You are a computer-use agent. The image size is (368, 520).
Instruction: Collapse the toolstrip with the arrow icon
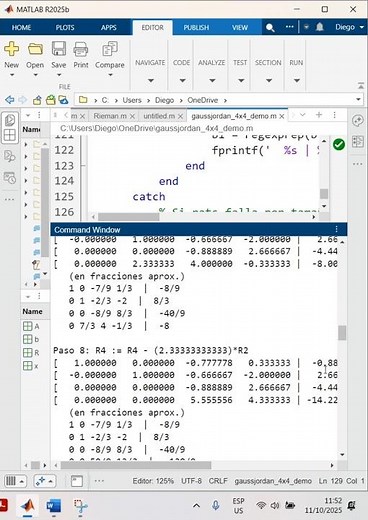[361, 86]
